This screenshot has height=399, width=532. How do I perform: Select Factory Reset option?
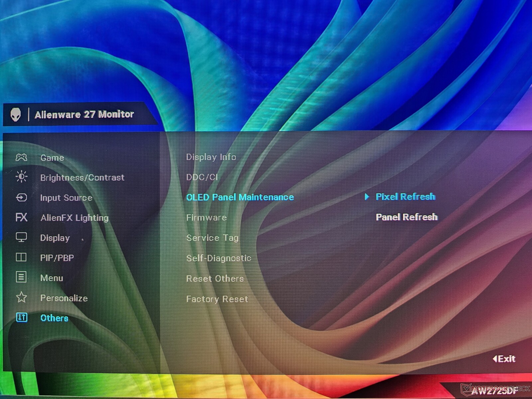tap(217, 299)
